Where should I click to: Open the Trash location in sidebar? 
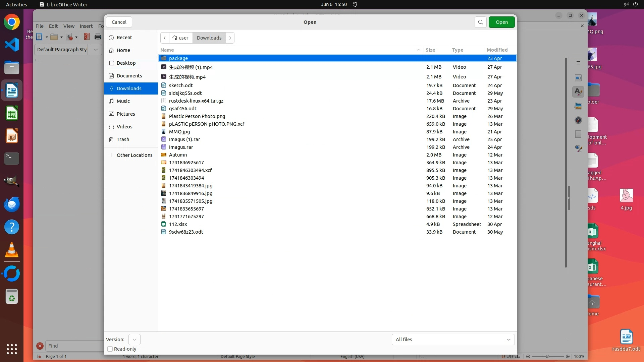[123, 139]
